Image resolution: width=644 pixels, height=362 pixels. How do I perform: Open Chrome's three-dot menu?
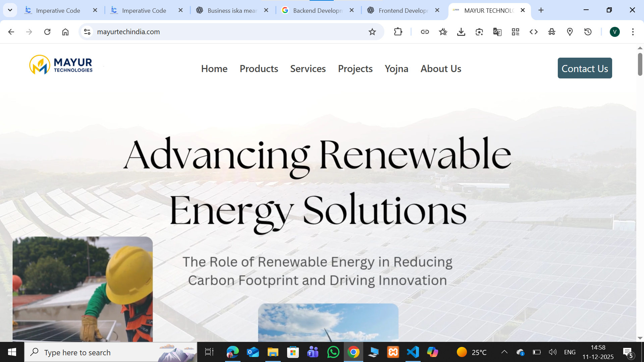pos(633,32)
